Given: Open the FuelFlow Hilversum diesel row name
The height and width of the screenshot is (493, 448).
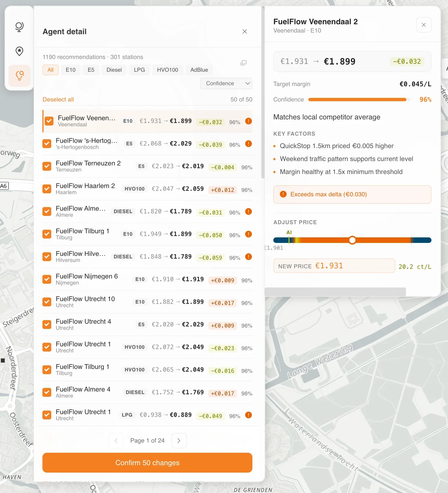Looking at the screenshot, I should [80, 254].
